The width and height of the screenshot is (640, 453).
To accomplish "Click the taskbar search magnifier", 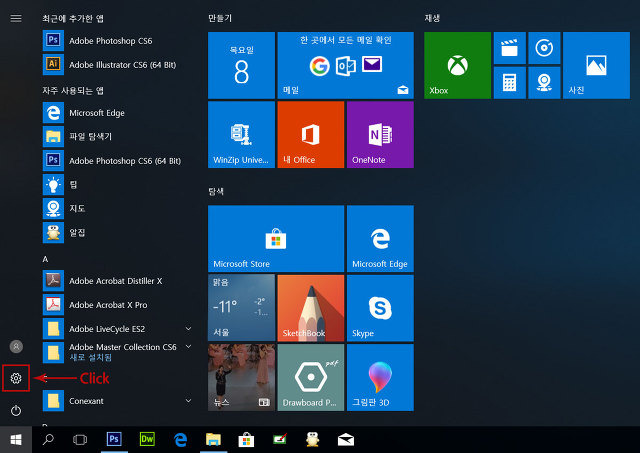I will point(48,440).
